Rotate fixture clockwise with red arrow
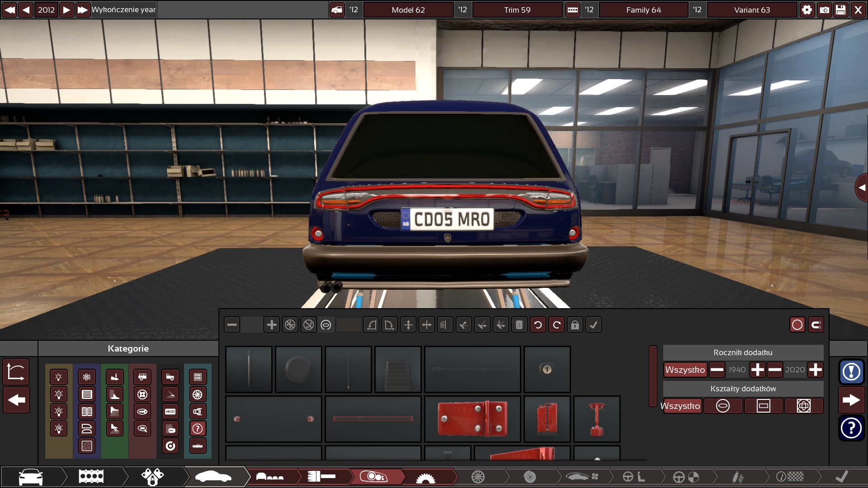 (557, 324)
